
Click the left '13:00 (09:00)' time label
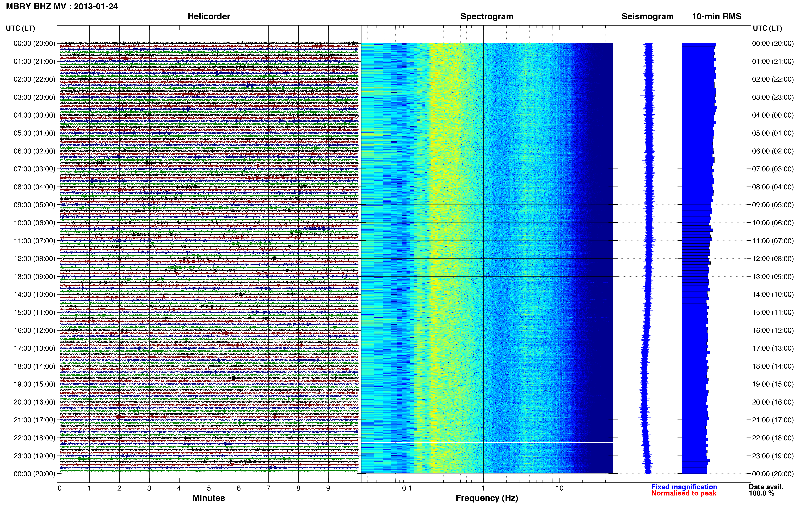point(34,277)
